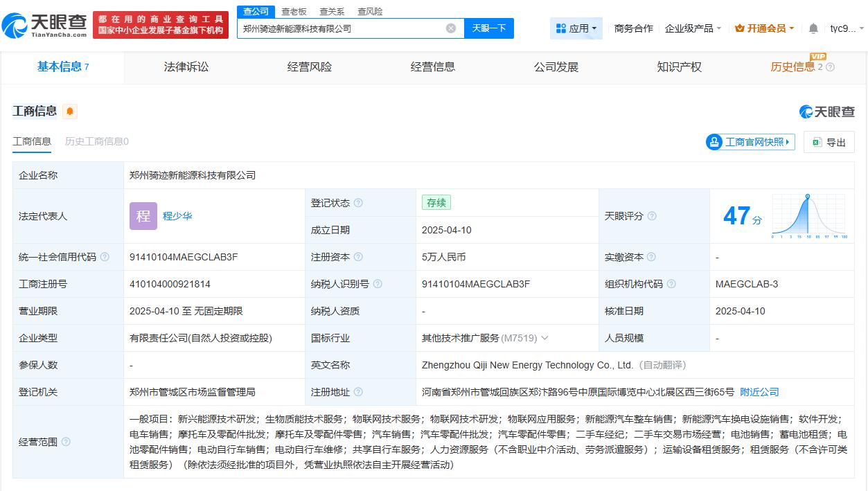This screenshot has height=491, width=868.
Task: Switch to the 法律诉讼 tab
Action: click(x=187, y=66)
